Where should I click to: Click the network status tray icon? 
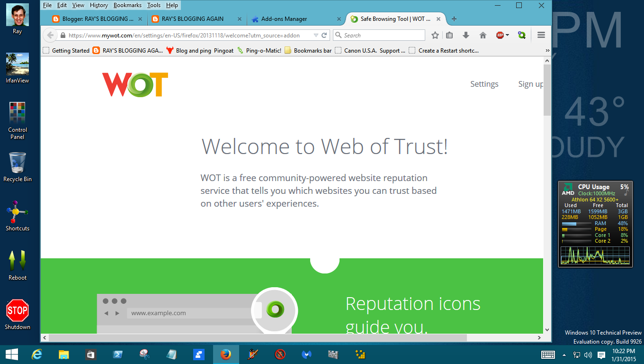click(577, 355)
